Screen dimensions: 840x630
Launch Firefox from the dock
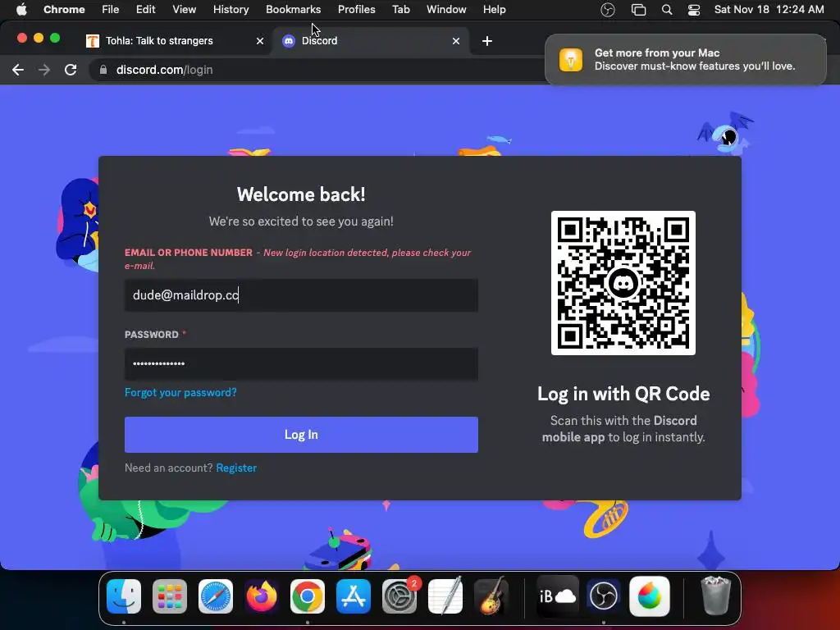pyautogui.click(x=262, y=596)
